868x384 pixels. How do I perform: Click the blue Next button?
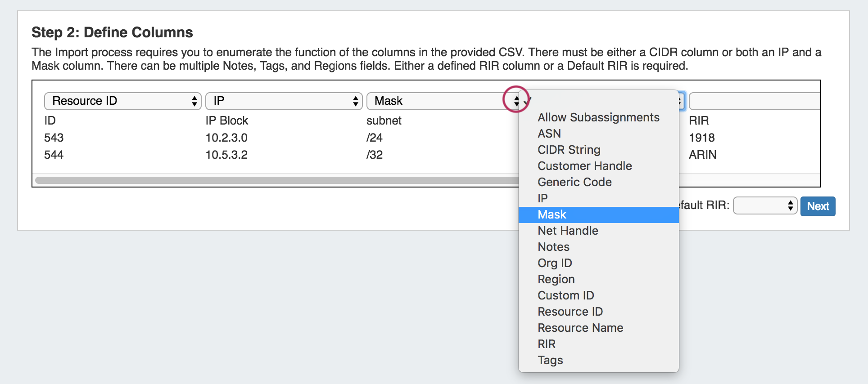pyautogui.click(x=818, y=206)
